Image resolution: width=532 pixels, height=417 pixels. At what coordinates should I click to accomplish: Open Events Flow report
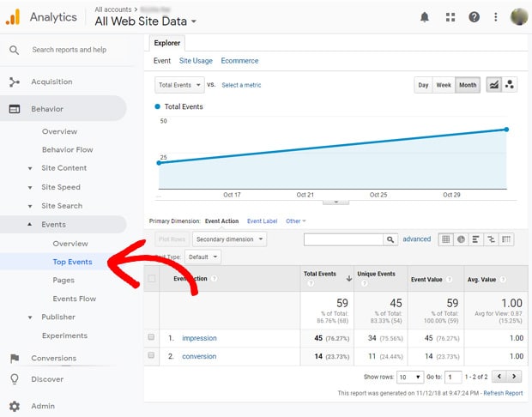coord(75,299)
